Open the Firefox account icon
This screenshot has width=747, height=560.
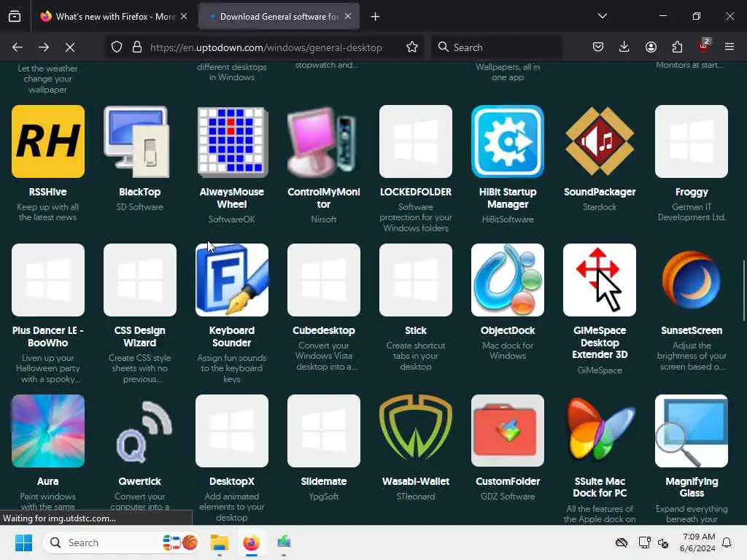[x=651, y=47]
